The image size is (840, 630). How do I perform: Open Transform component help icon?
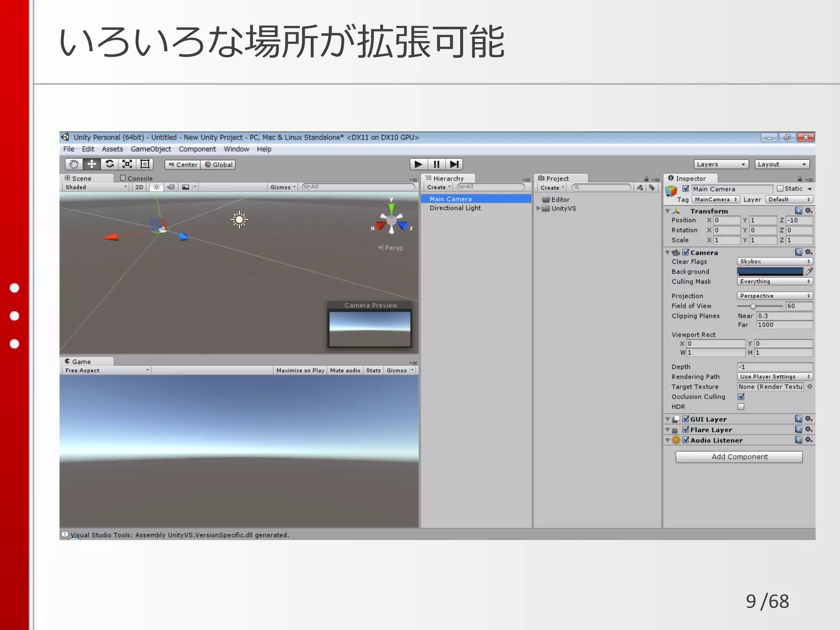point(798,211)
